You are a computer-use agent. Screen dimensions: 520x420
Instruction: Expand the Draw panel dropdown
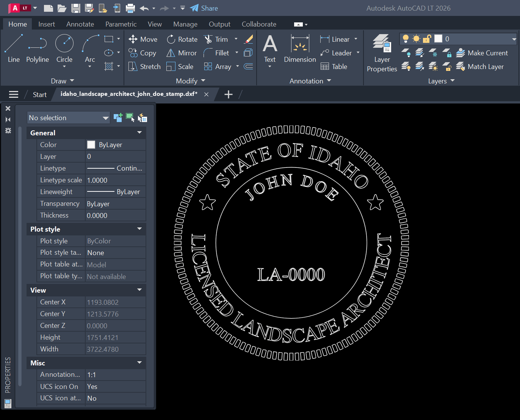(63, 81)
